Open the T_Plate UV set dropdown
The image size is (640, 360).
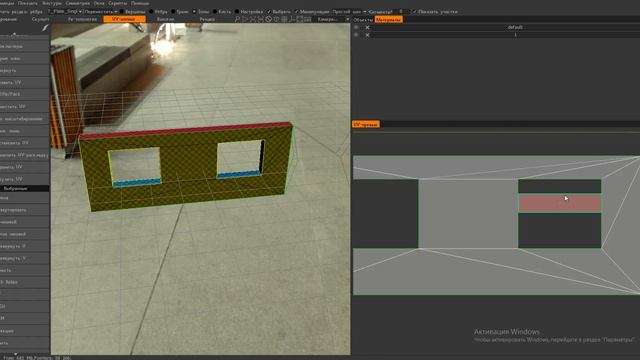coord(65,11)
